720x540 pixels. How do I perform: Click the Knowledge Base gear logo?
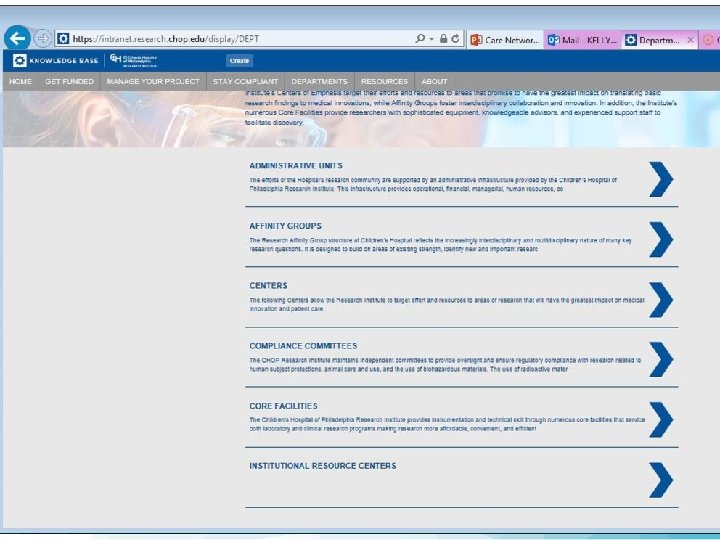click(x=20, y=60)
